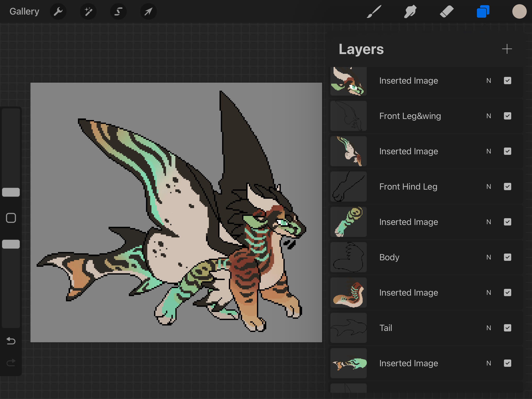Open the active color swatch
Screen dimensions: 532x399
pyautogui.click(x=519, y=11)
